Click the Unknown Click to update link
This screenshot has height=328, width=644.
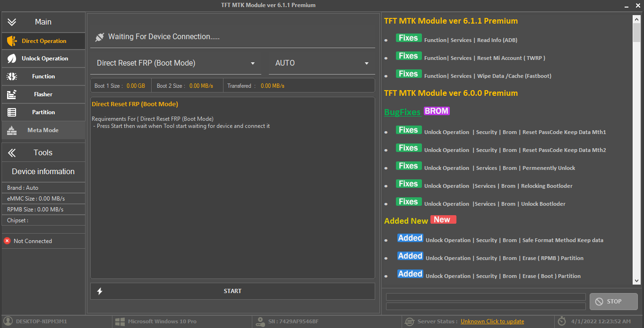point(492,321)
